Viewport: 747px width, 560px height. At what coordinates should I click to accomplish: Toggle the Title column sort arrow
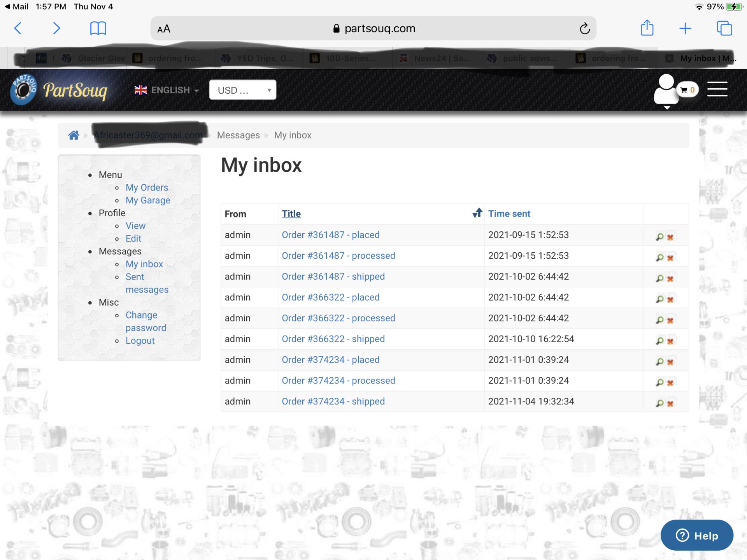(477, 213)
